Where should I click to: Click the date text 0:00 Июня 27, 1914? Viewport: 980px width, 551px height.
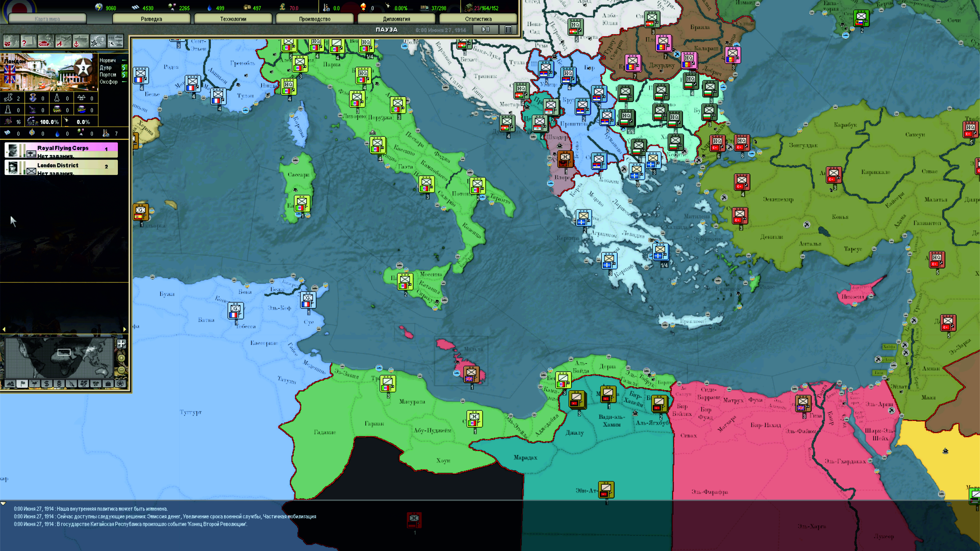coord(441,30)
